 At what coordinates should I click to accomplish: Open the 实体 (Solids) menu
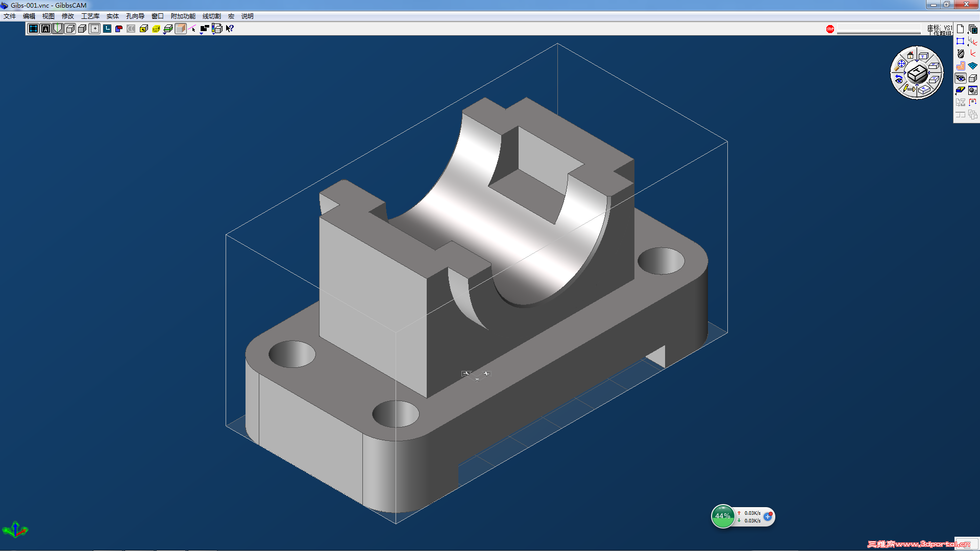point(113,16)
